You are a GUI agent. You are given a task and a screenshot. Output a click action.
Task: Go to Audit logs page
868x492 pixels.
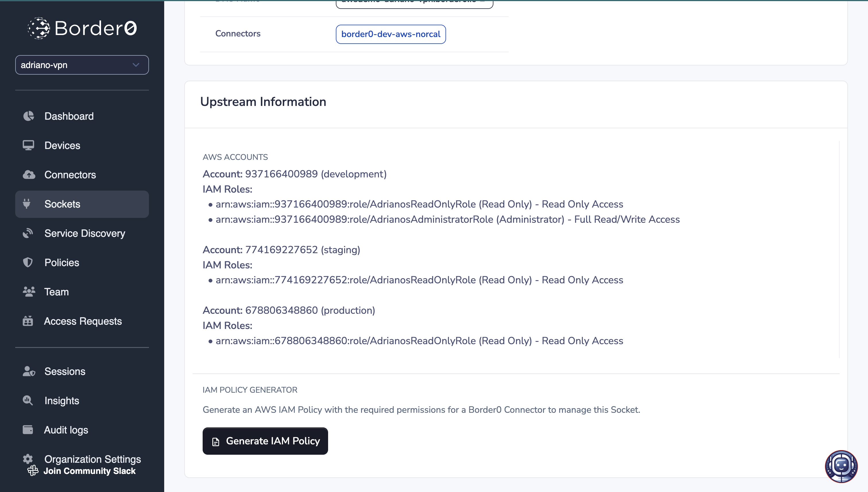click(x=66, y=430)
